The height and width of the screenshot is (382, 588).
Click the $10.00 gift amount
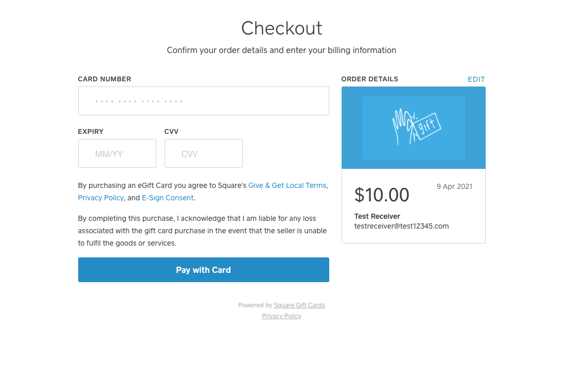[382, 195]
